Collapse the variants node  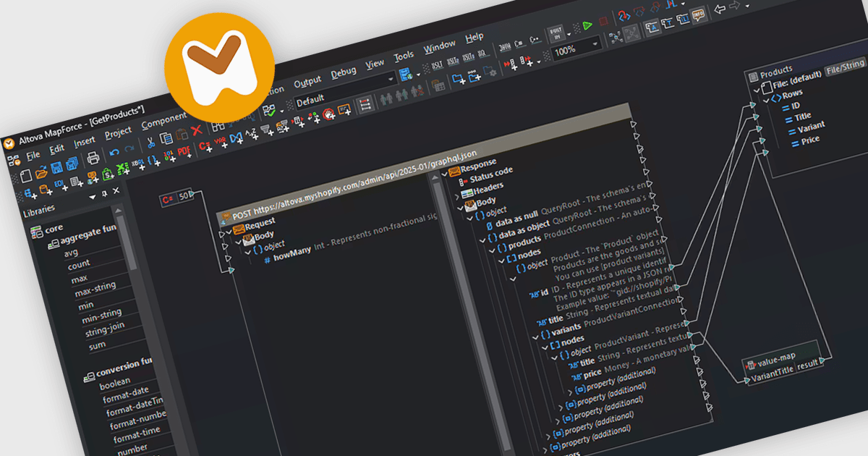coord(535,337)
